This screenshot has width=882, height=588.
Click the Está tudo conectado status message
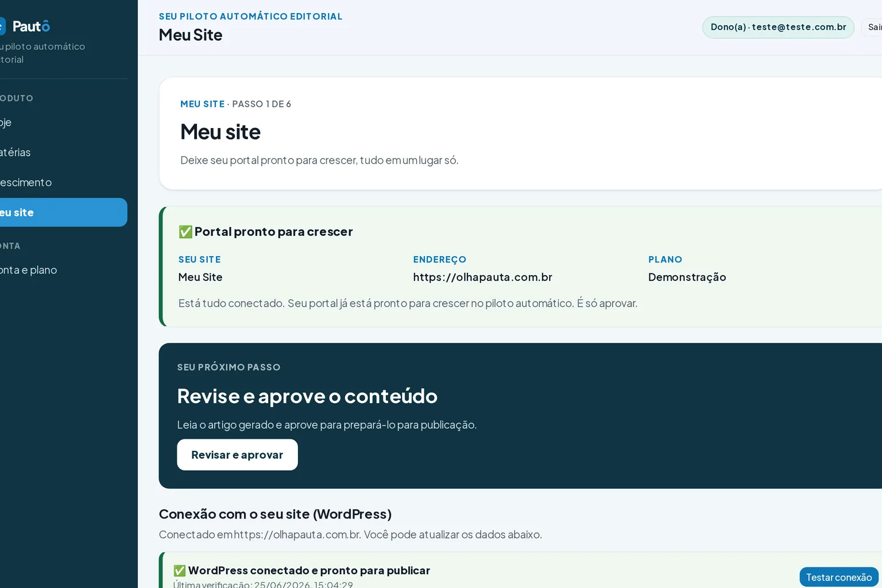click(x=408, y=303)
